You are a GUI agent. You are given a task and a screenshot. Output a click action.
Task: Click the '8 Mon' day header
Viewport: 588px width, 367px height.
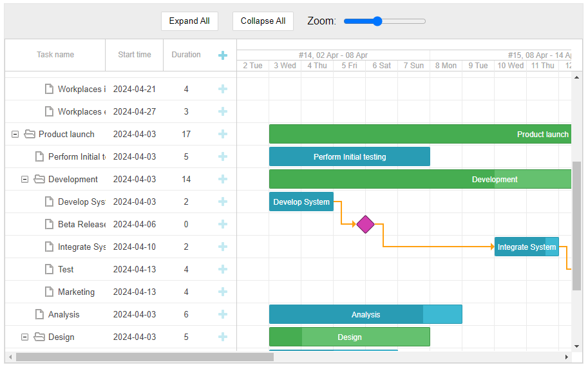[x=446, y=65]
